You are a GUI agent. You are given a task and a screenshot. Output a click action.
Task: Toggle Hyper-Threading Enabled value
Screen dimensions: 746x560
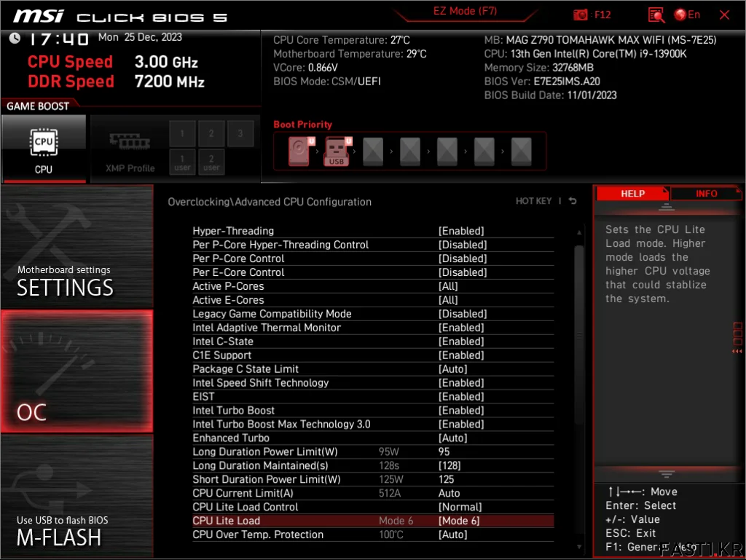pos(460,231)
